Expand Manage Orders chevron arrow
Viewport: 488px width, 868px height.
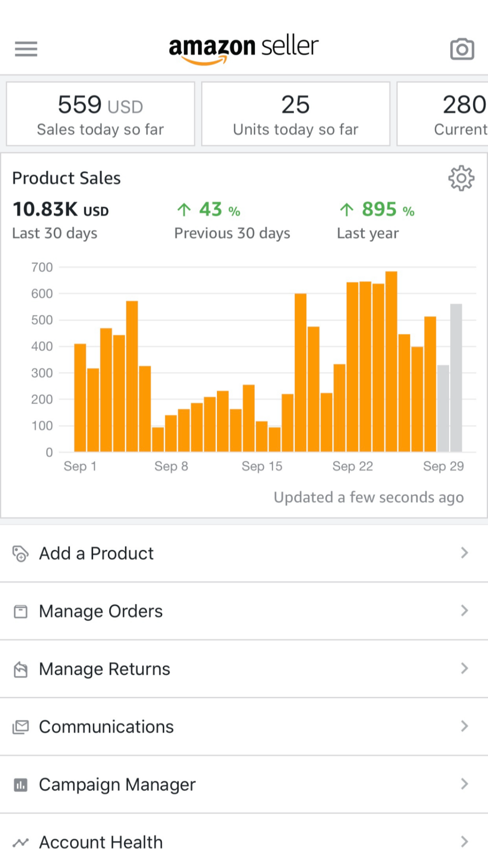[x=464, y=611]
